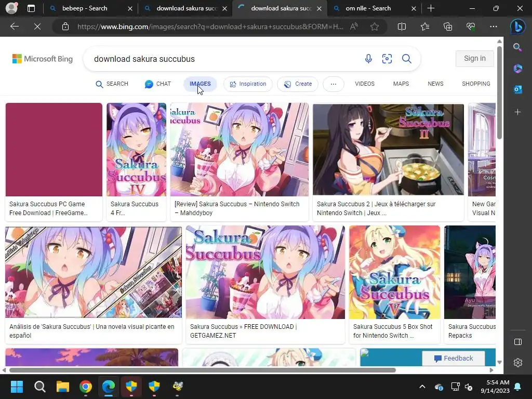Open Review Sakura Succubus Nintendo Switch Mahddyboy link
Screen dimensions: 532x399
pos(237,208)
